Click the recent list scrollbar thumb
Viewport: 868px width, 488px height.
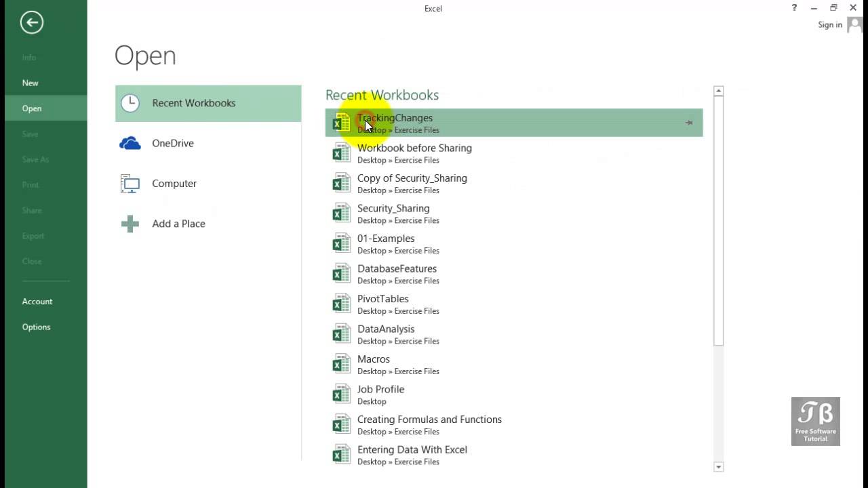coord(719,221)
